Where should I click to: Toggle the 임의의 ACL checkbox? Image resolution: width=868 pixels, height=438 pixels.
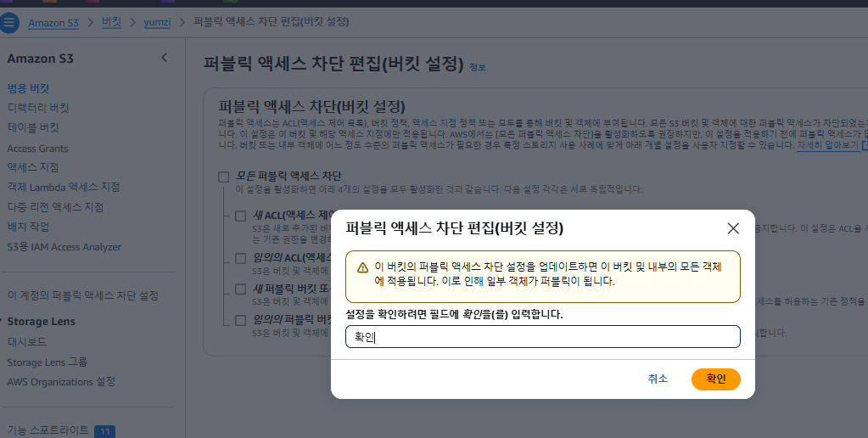pyautogui.click(x=241, y=258)
